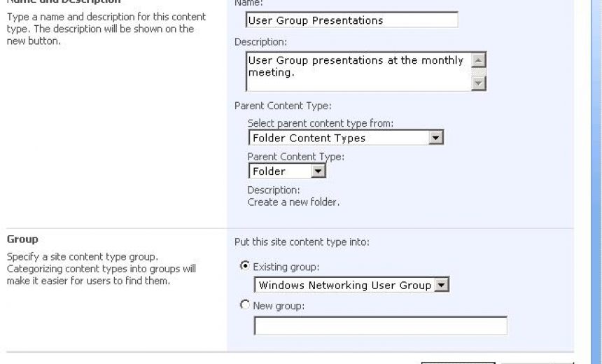This screenshot has width=602, height=364.
Task: Click inside the Description text area
Action: pos(357,71)
